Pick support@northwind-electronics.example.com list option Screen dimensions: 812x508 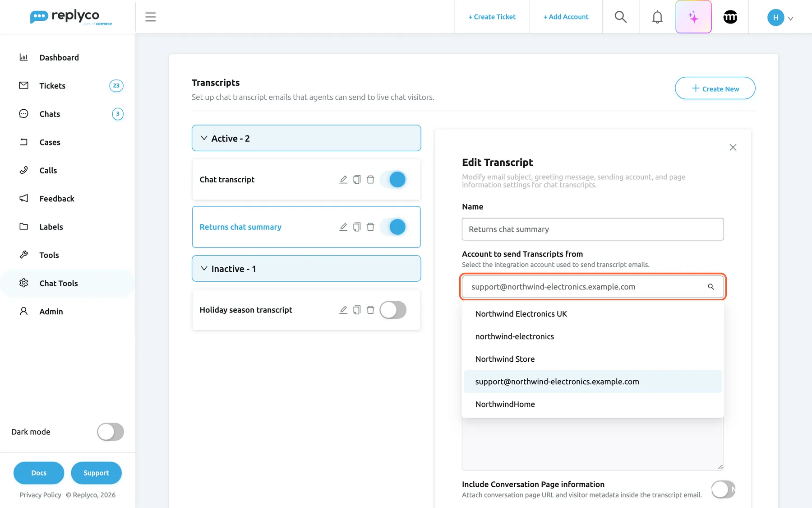593,382
